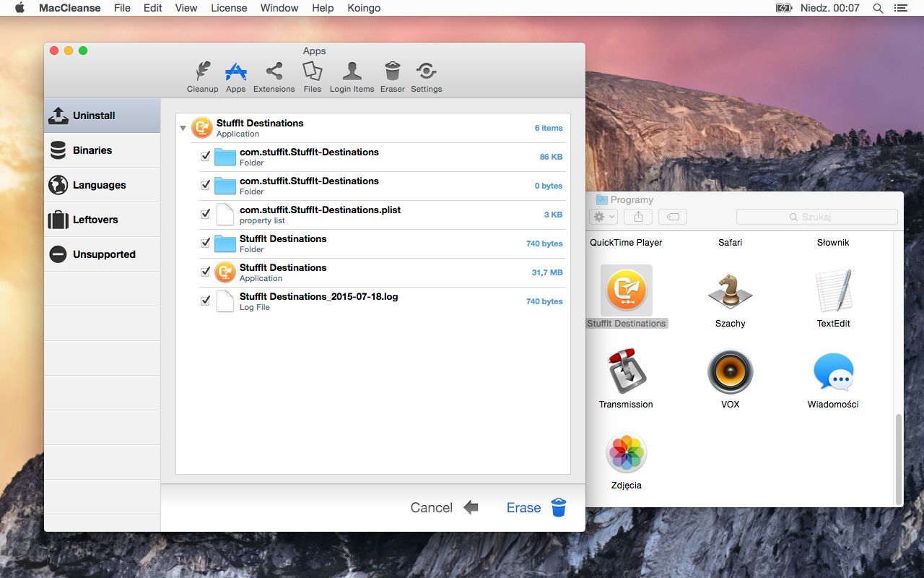This screenshot has height=578, width=924.
Task: Select Leftovers in the sidebar
Action: [102, 220]
